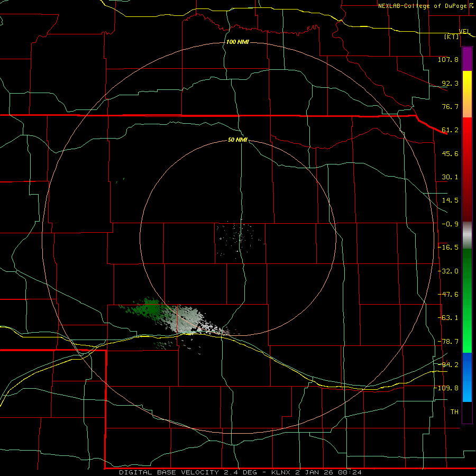Select the 50 NMI range ring label
This screenshot has height=476, width=476.
237,140
